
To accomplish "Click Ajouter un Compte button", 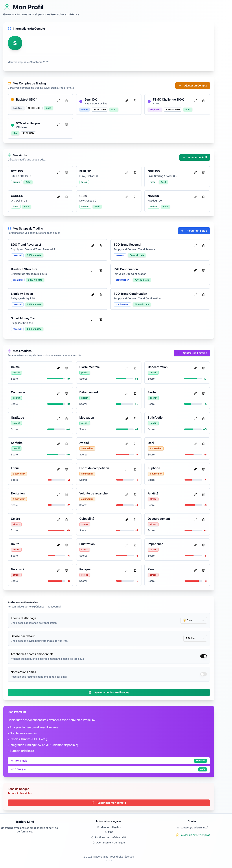I will (193, 86).
